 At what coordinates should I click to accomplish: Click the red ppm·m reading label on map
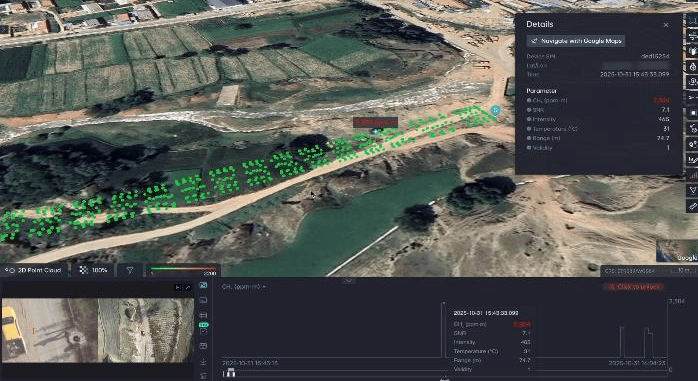[375, 122]
